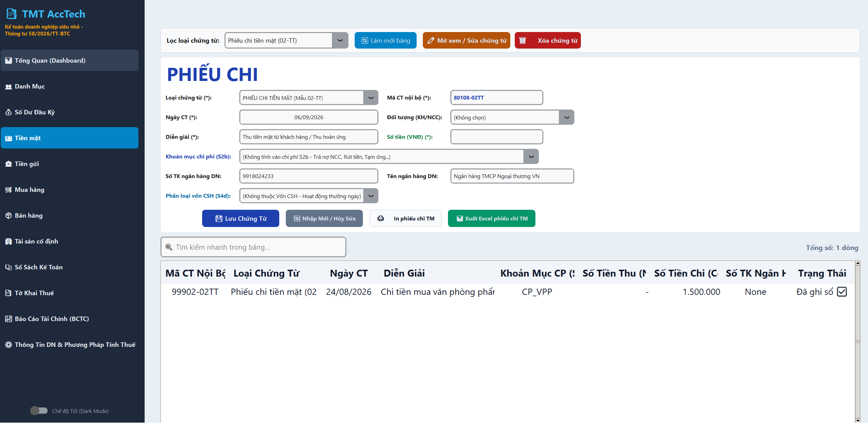The width and height of the screenshot is (868, 434).
Task: Click the pencil icon on Mở xem / Sửa chứng từ
Action: coord(430,41)
